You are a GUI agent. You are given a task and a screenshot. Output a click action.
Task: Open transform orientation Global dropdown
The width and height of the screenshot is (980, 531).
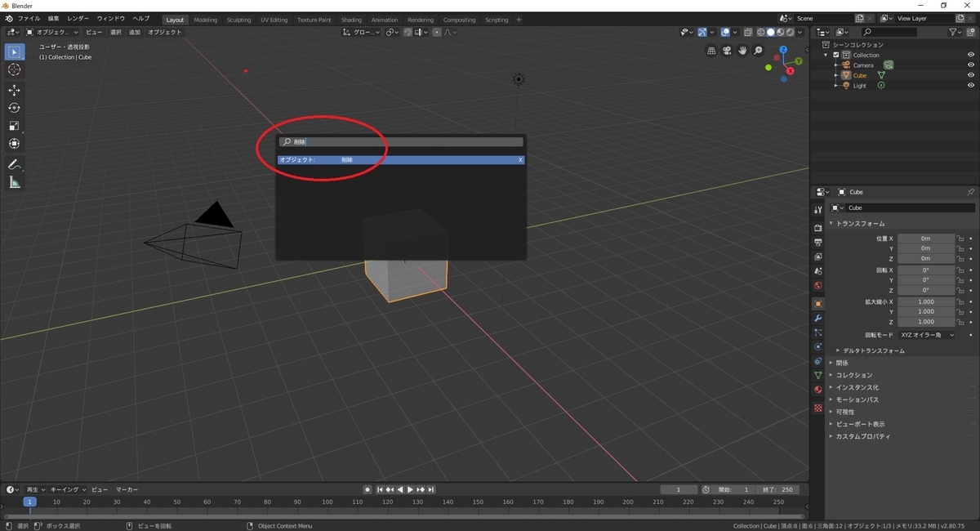(361, 33)
